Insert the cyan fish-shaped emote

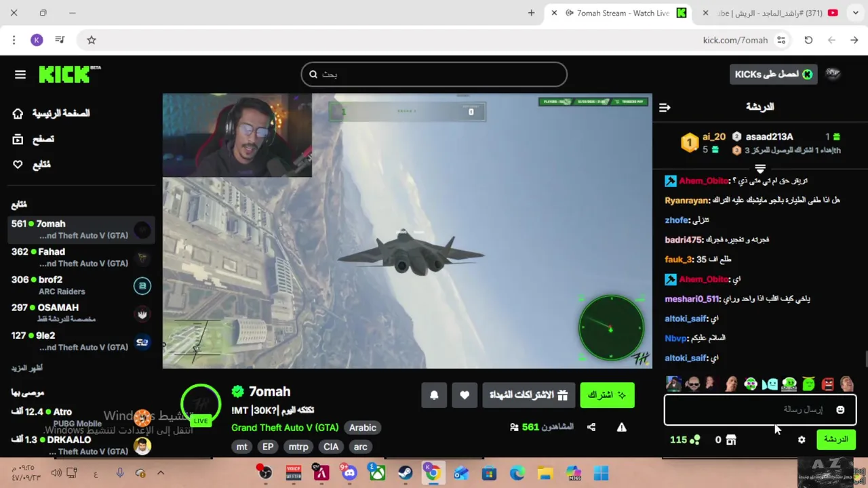pyautogui.click(x=770, y=384)
